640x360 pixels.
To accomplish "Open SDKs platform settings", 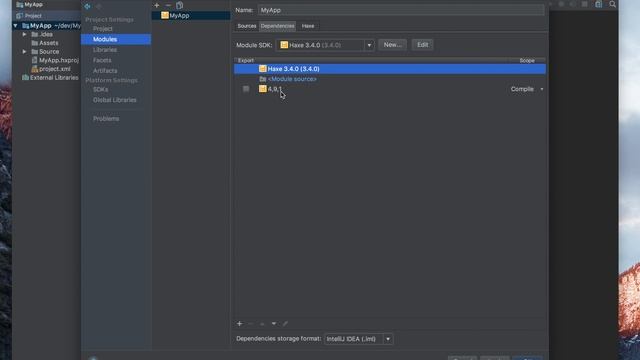I will 100,89.
